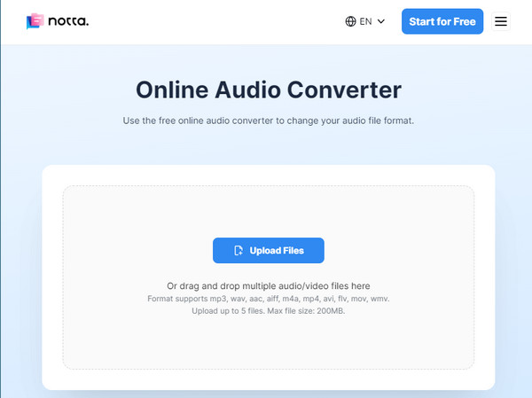Click the globe language icon
Screen dimensions: 532x398
click(350, 21)
